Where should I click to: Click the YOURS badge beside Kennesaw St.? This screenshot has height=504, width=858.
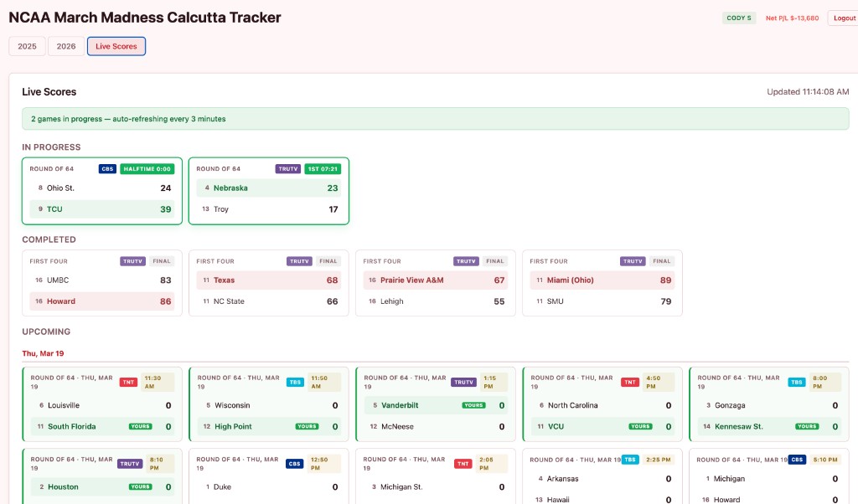tap(807, 427)
